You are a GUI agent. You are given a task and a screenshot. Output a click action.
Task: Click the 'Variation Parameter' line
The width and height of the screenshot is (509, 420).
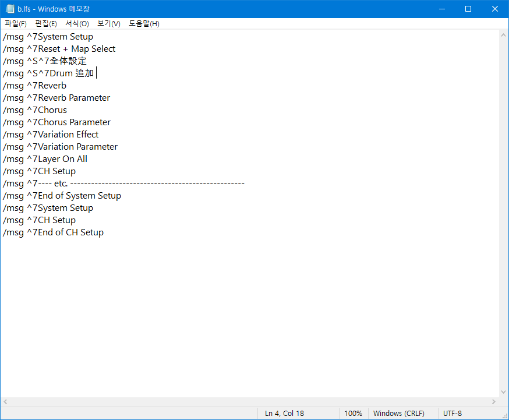click(x=61, y=147)
